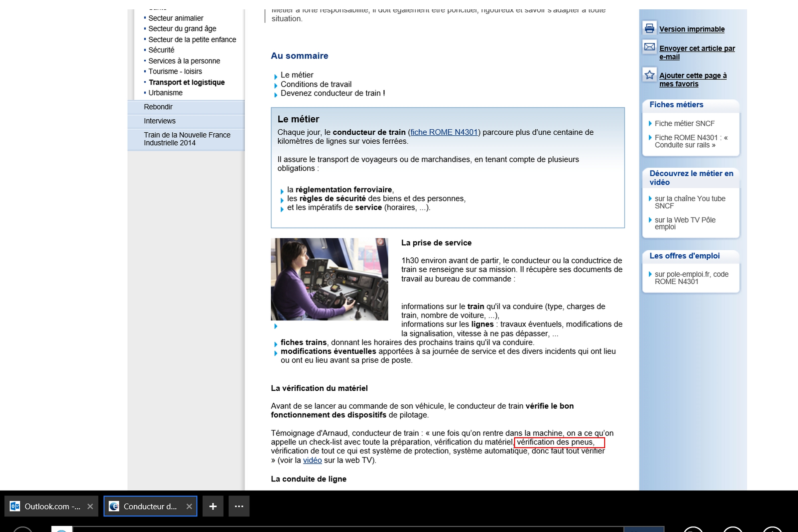Open the tab options ellipsis menu
Screen dimensions: 798x532
[239, 506]
